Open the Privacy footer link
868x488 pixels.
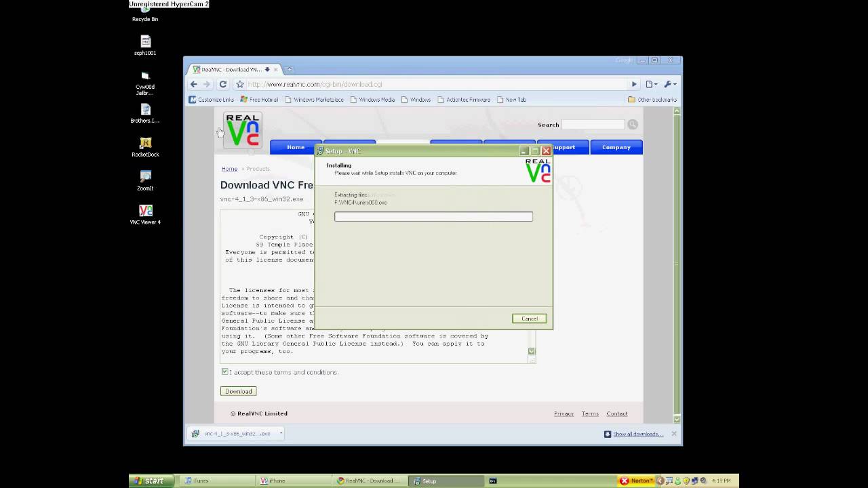pos(564,413)
